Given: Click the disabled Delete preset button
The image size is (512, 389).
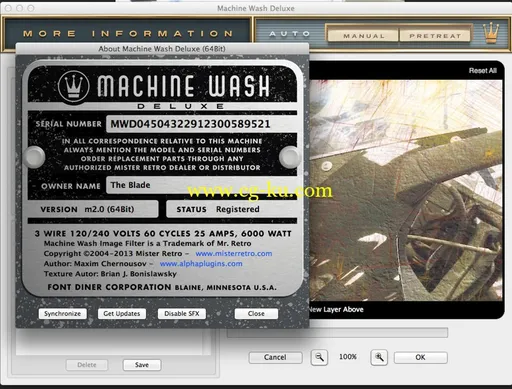Looking at the screenshot, I should point(87,365).
